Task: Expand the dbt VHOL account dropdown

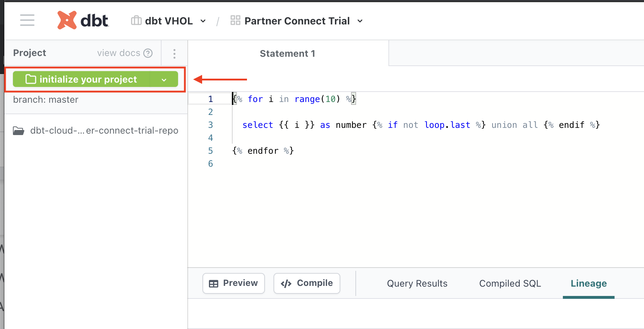Action: tap(203, 21)
